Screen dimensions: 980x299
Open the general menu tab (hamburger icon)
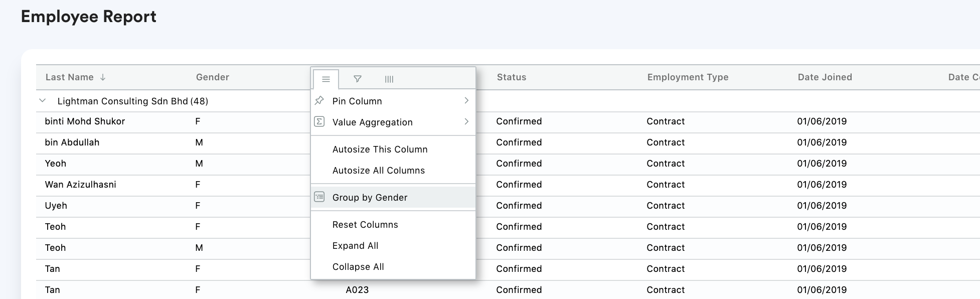click(326, 79)
